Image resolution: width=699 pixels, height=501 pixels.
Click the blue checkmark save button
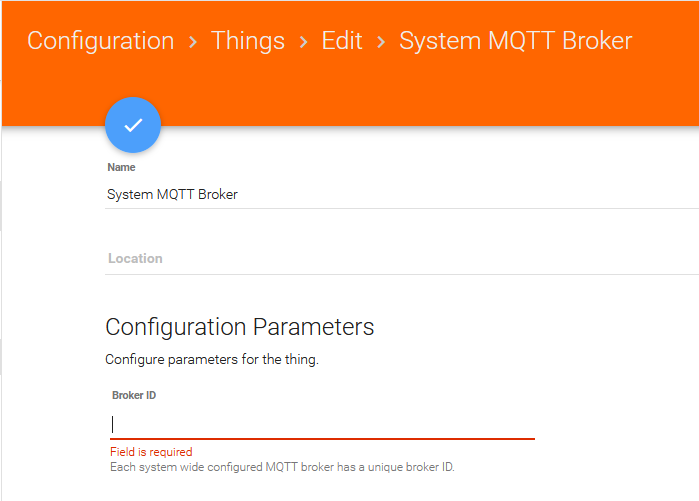tap(133, 125)
